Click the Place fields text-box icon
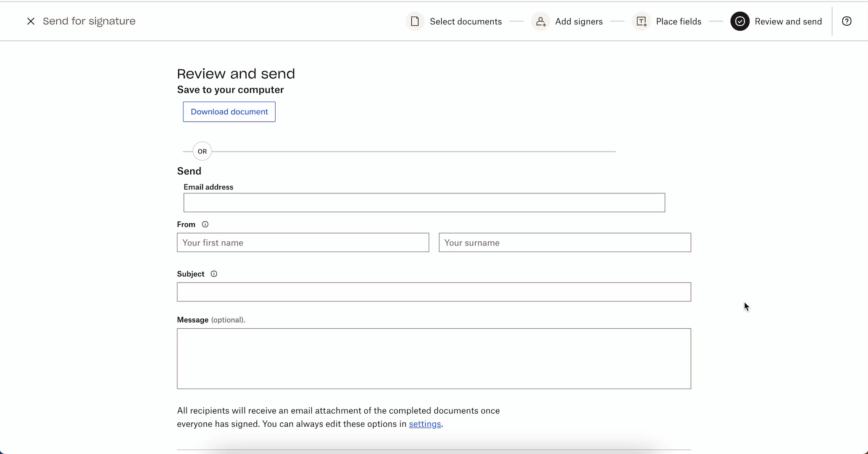The image size is (868, 454). coord(642,21)
